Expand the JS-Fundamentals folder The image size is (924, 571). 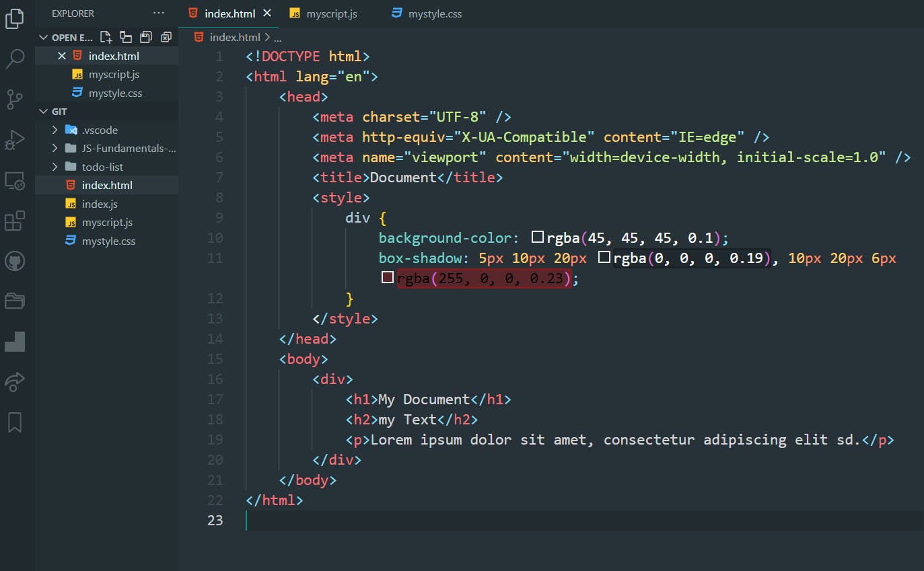tap(55, 149)
